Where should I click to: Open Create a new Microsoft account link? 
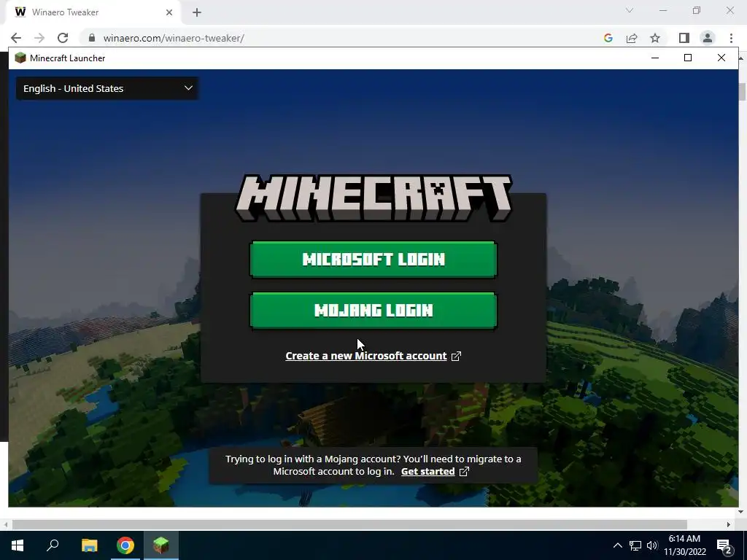click(366, 356)
